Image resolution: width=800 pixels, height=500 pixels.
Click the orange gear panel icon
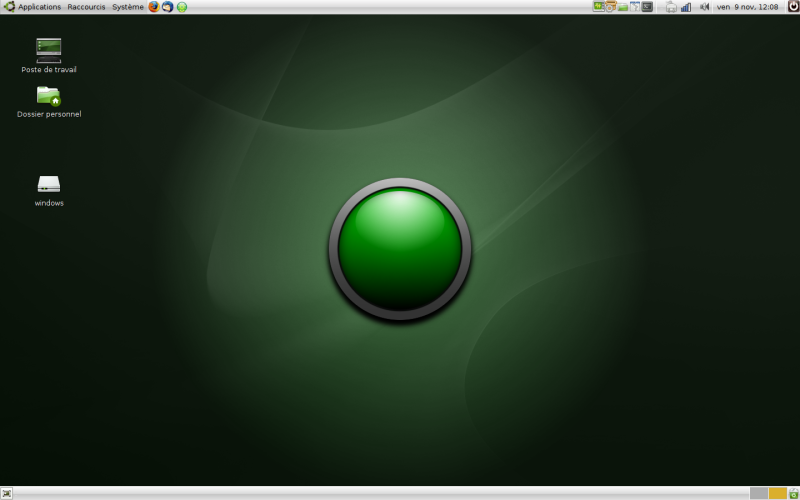[610, 7]
